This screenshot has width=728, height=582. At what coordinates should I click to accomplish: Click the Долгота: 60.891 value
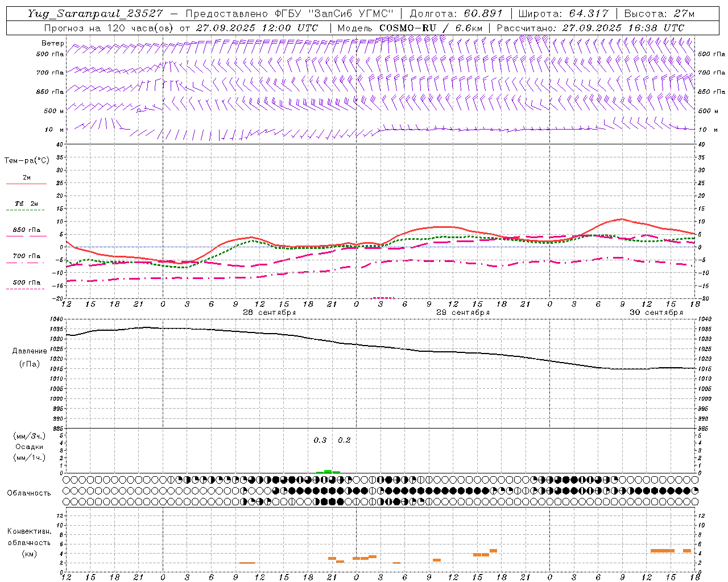456,14
